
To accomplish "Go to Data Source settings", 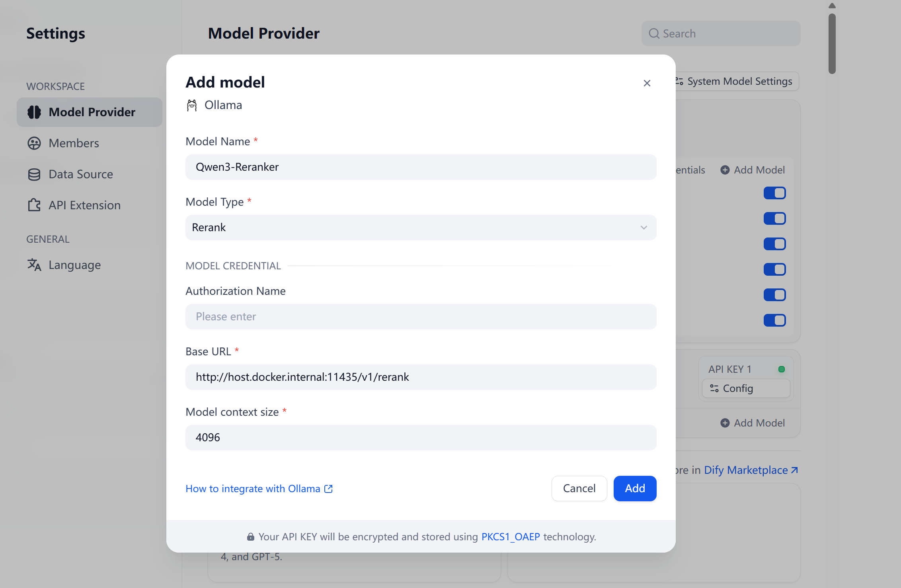I will pos(81,174).
